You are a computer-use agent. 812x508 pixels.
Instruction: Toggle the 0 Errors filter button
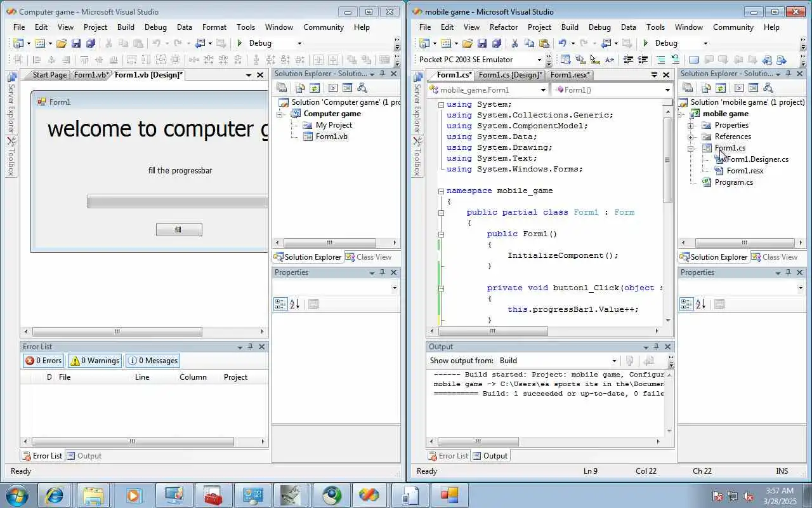point(43,361)
